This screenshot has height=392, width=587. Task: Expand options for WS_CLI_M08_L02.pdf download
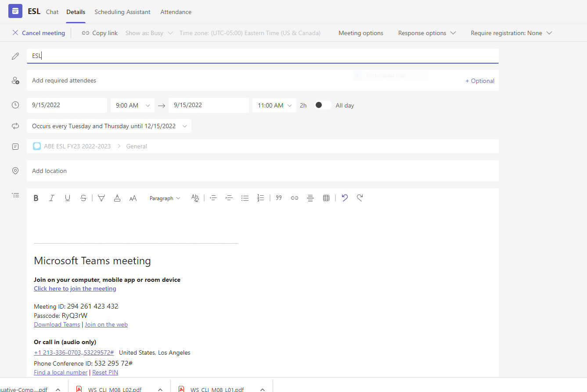coord(160,389)
